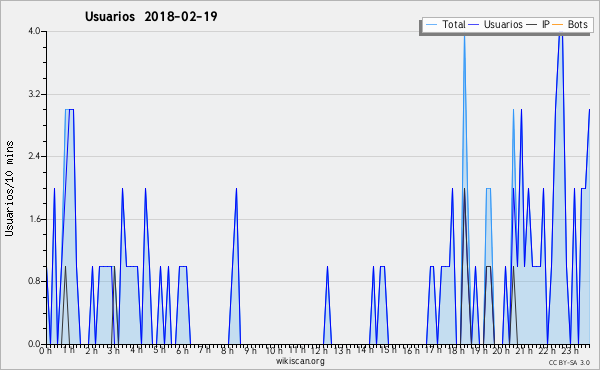Click the '23 h' x-axis label

pos(569,350)
